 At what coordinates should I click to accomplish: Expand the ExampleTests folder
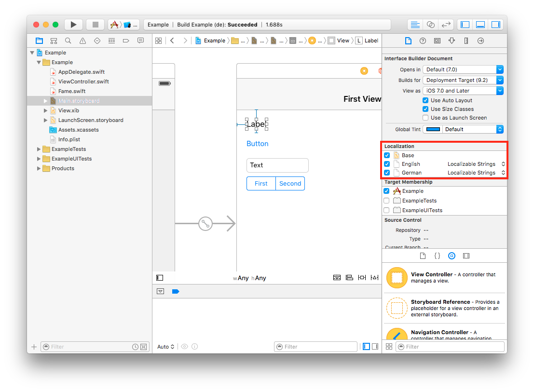click(x=39, y=149)
